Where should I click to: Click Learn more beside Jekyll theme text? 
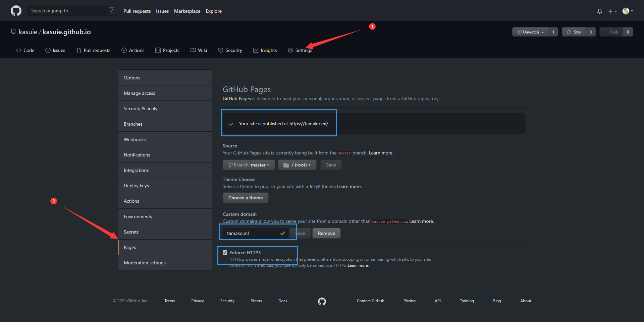pyautogui.click(x=349, y=186)
